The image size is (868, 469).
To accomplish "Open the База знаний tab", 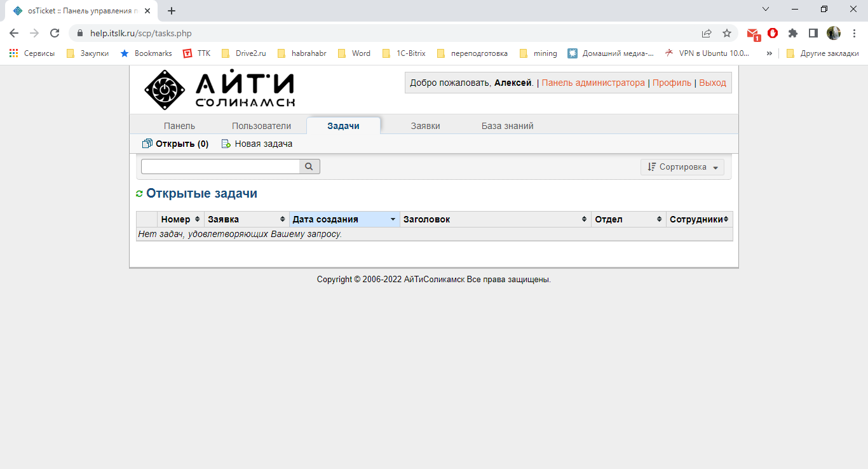I will [507, 126].
